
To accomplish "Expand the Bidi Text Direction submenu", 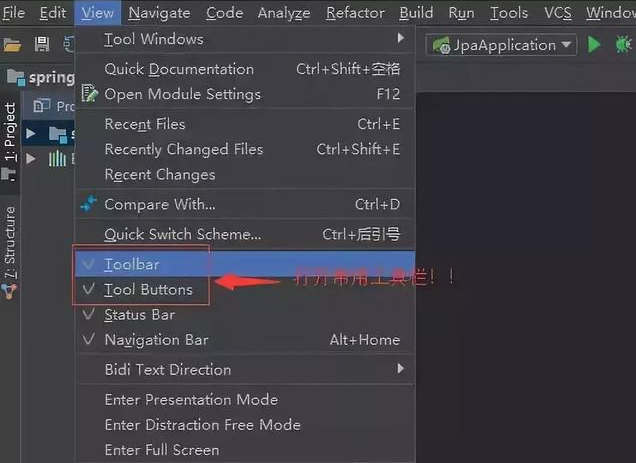I will click(245, 369).
